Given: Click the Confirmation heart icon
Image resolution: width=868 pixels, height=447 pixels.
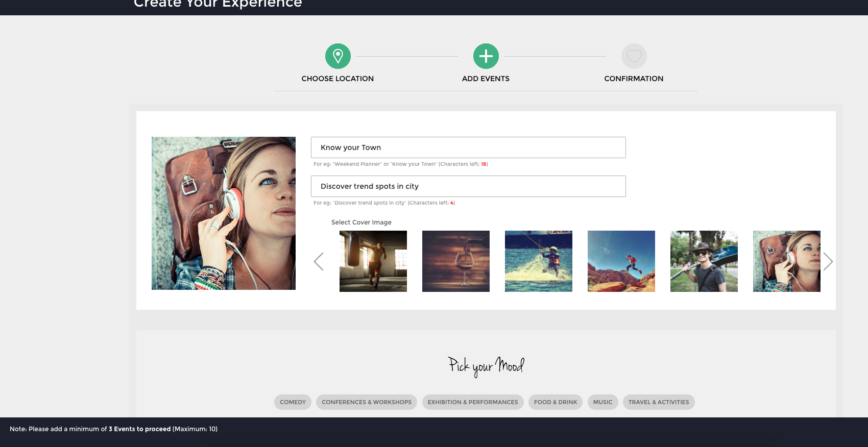Looking at the screenshot, I should coord(634,56).
